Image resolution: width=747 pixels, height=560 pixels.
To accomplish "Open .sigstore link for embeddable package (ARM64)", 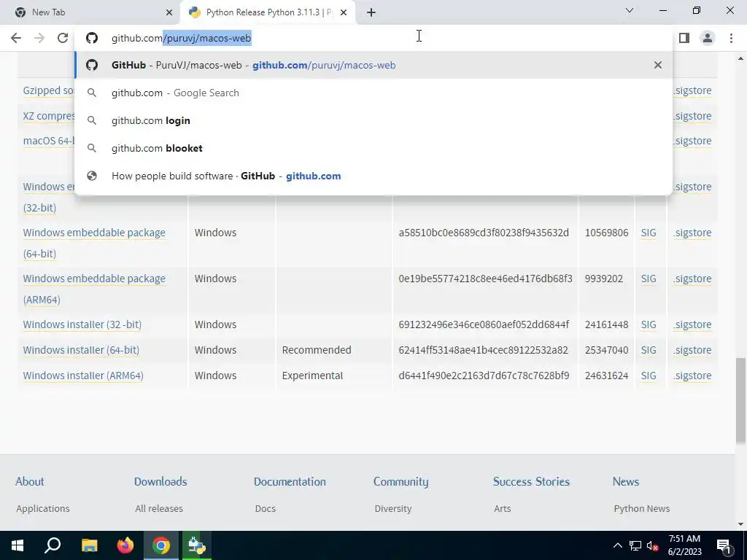I will coord(692,279).
